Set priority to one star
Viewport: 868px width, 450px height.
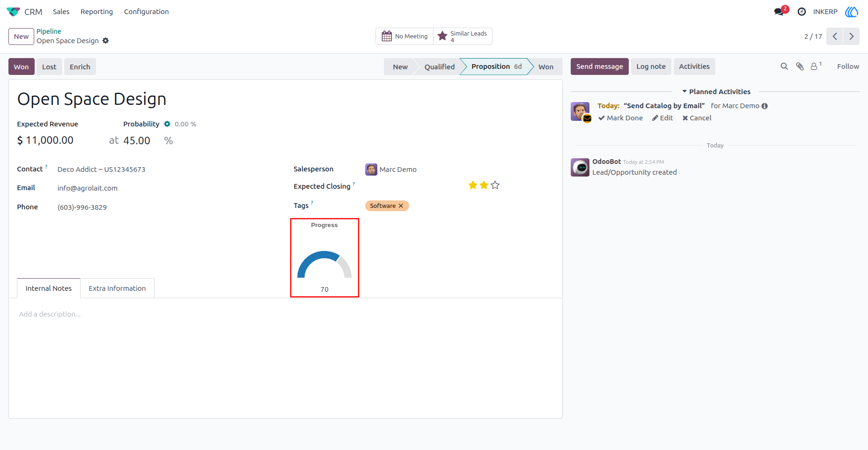click(473, 185)
